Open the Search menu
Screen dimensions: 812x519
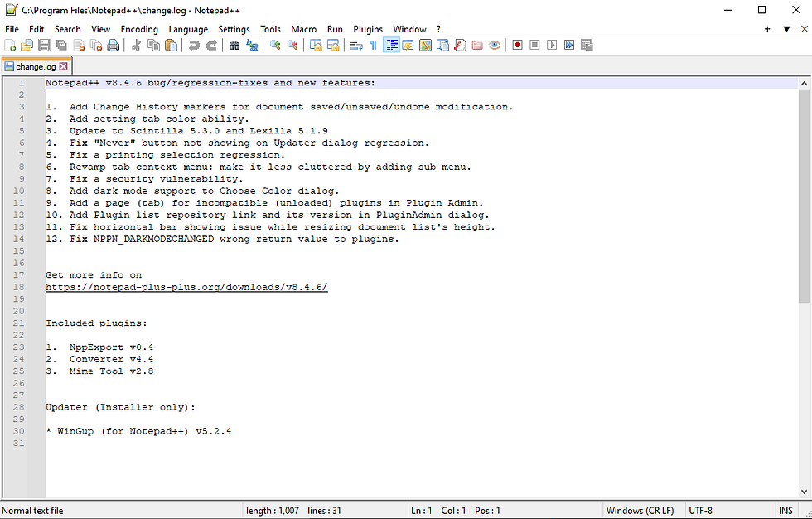pos(68,29)
